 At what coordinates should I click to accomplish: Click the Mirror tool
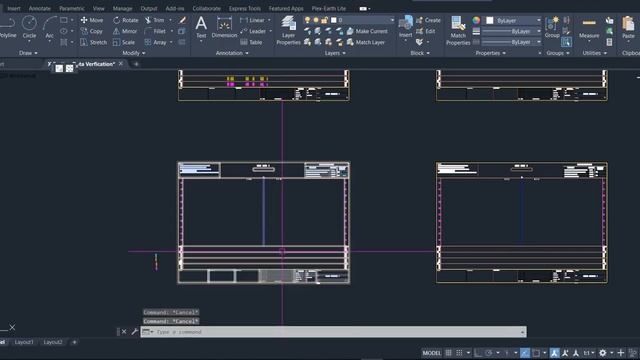[x=125, y=31]
